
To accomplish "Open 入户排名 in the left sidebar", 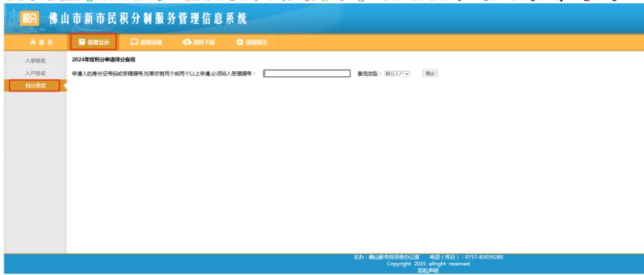I will point(35,73).
